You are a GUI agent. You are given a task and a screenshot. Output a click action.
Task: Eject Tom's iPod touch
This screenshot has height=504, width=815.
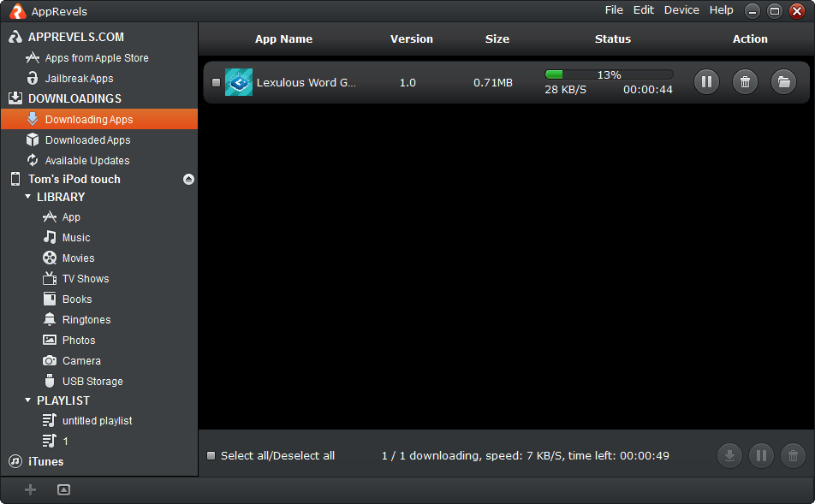point(188,179)
